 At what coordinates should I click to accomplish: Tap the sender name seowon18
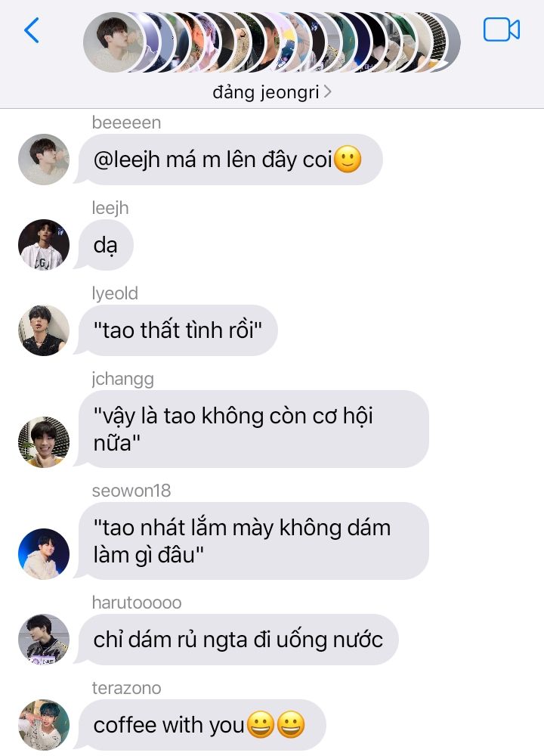131,491
